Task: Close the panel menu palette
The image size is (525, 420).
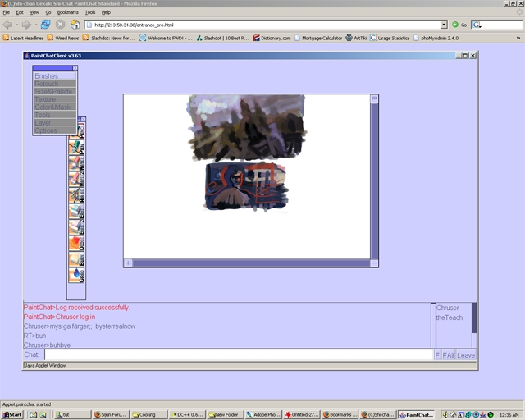Action: tap(75, 68)
